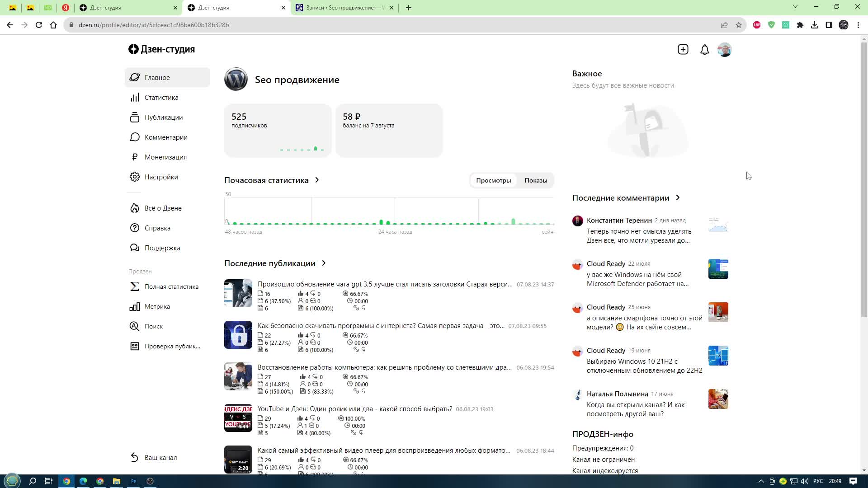
Task: Open the post about эффективный видео плеер
Action: pyautogui.click(x=384, y=450)
